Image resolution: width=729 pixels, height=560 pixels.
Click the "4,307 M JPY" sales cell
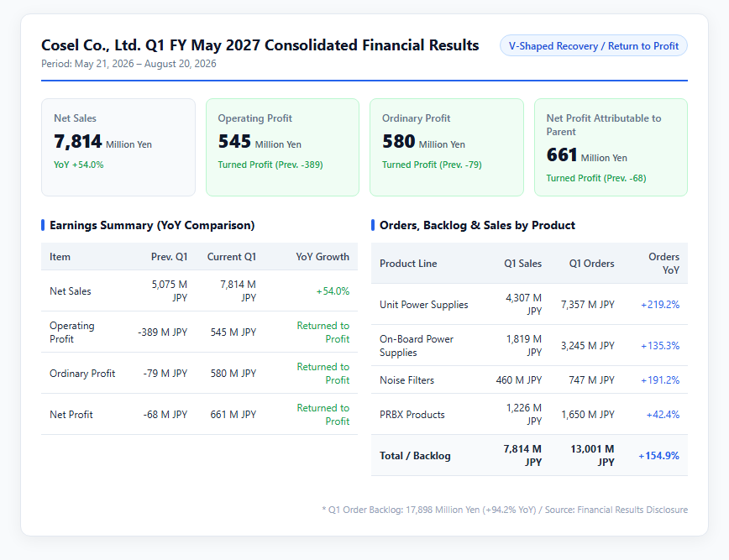click(523, 305)
